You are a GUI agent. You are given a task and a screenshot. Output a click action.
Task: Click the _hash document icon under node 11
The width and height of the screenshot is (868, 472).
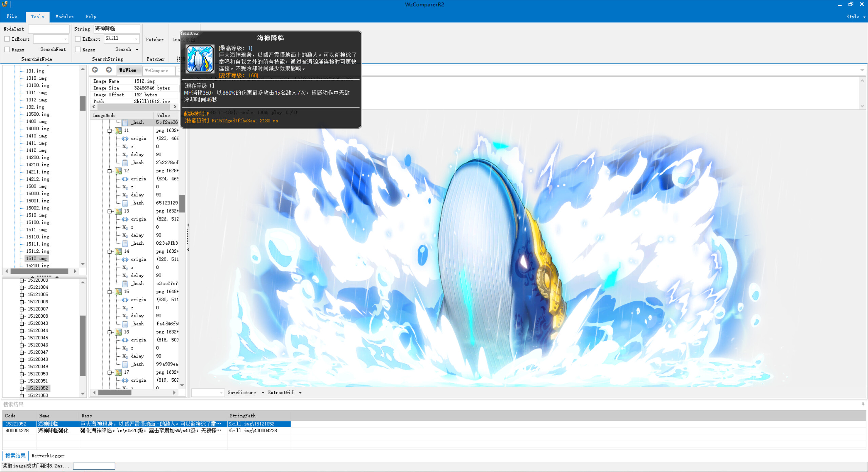[x=125, y=163]
